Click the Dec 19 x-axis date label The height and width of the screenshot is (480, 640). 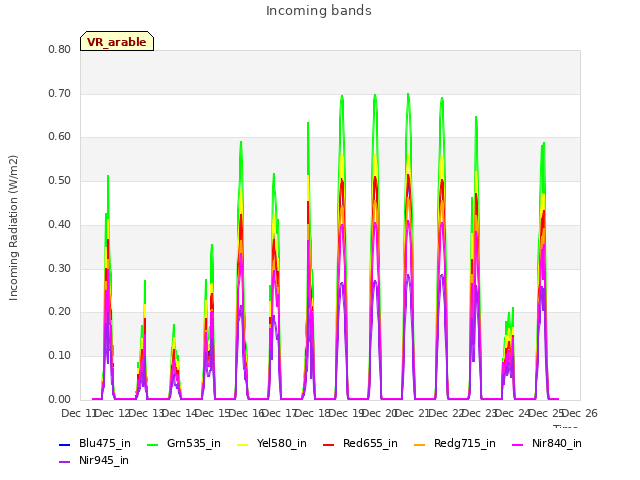pyautogui.click(x=347, y=413)
